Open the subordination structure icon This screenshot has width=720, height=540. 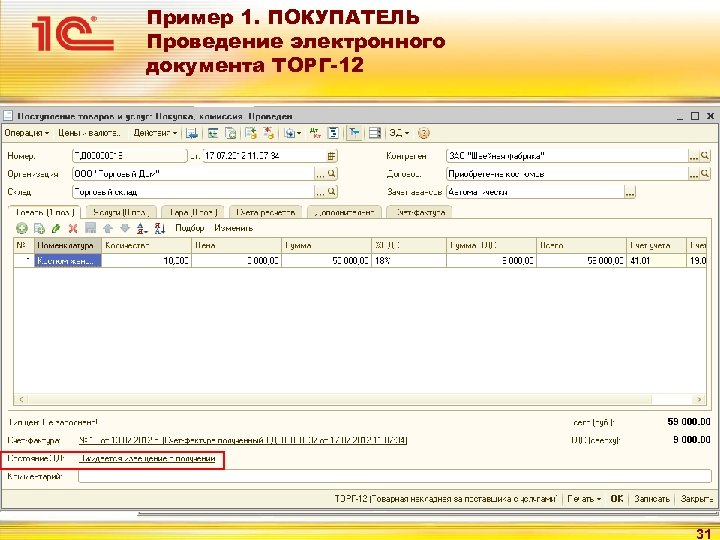(x=334, y=133)
